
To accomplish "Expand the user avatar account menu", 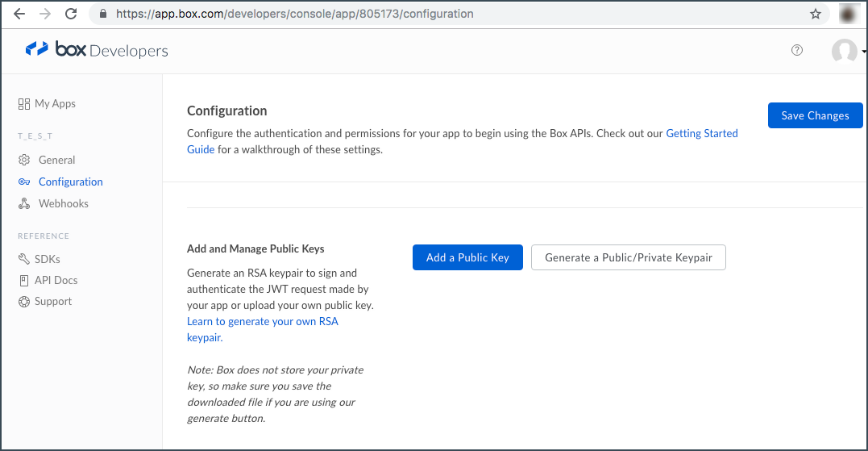I will pyautogui.click(x=848, y=51).
